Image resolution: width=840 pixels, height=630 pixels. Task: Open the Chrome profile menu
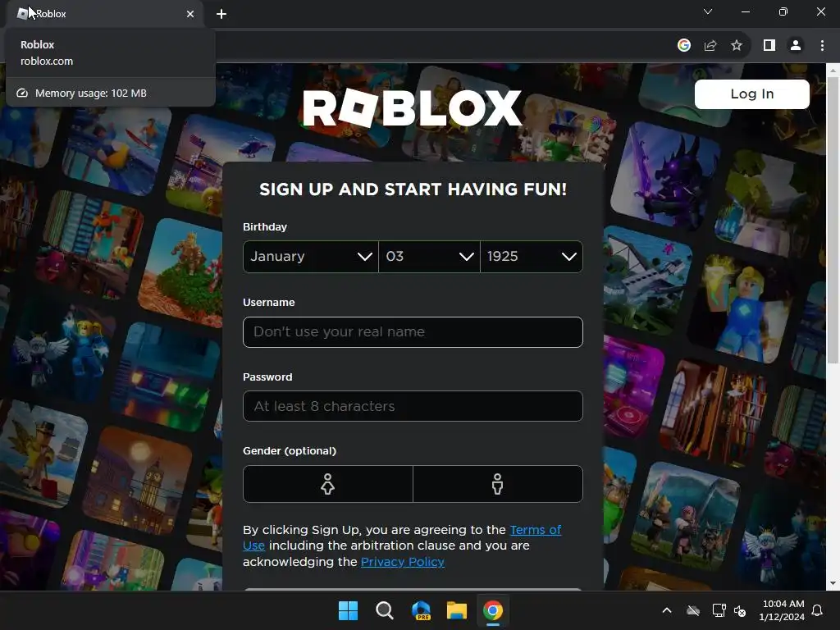coord(796,46)
